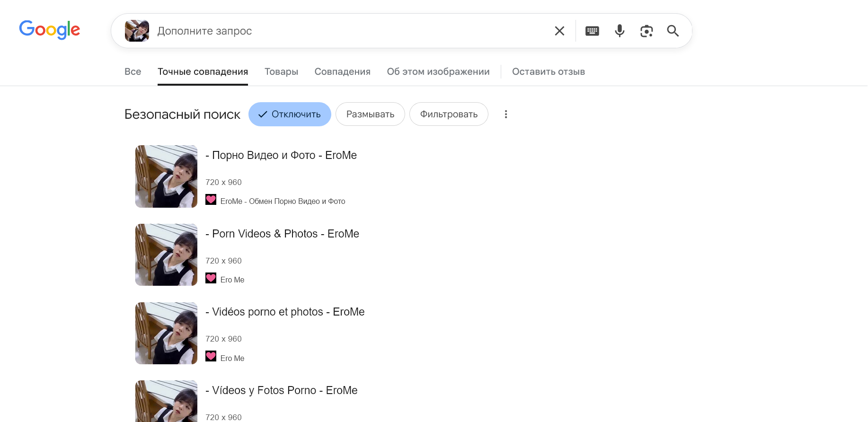Click '720 x 960' under 'Vídeos y Fotos Porno'

[x=223, y=417]
